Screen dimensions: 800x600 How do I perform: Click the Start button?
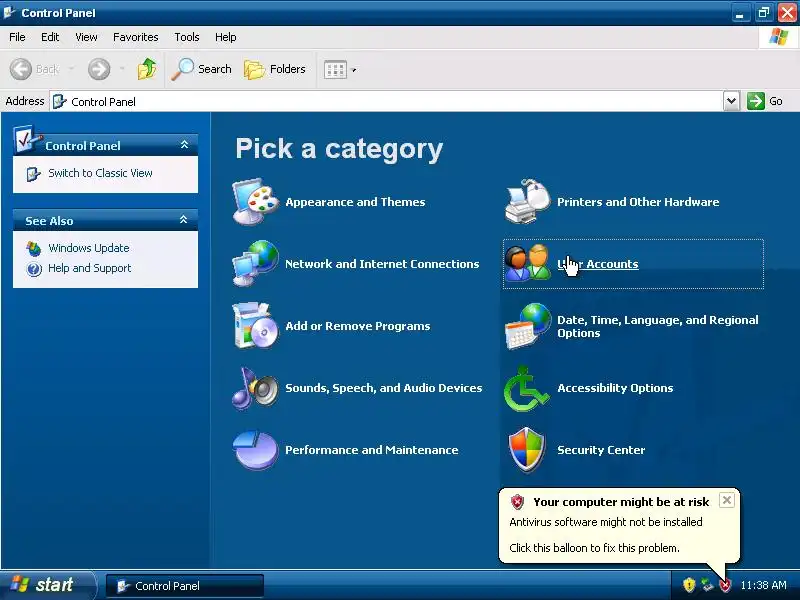(x=47, y=585)
